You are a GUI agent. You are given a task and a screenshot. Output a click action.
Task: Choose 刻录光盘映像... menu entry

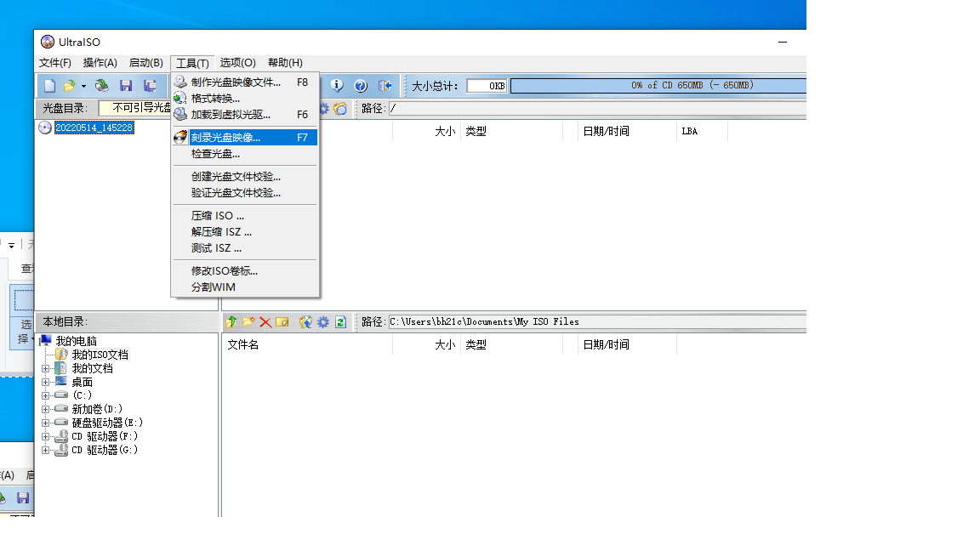click(245, 137)
